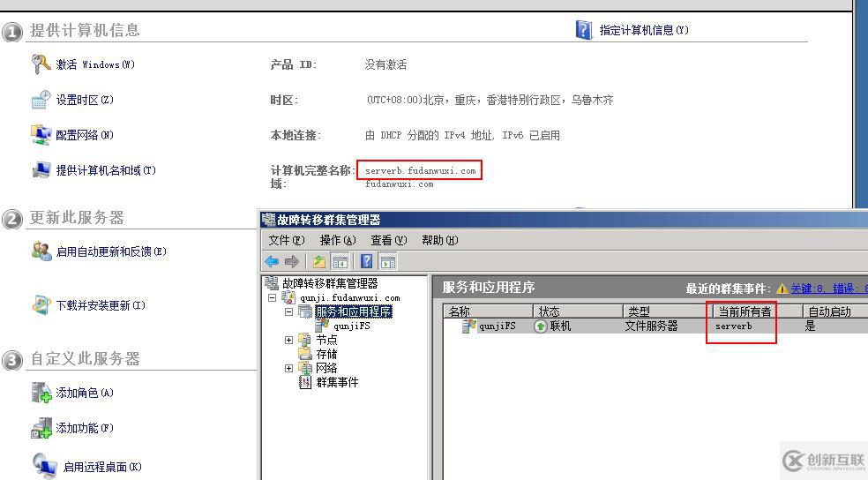Open the 文件(F) menu
This screenshot has height=480, width=868.
[287, 240]
